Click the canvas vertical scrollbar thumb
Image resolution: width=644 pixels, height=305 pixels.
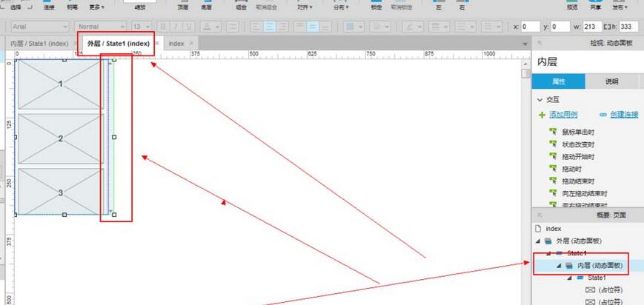pyautogui.click(x=525, y=73)
